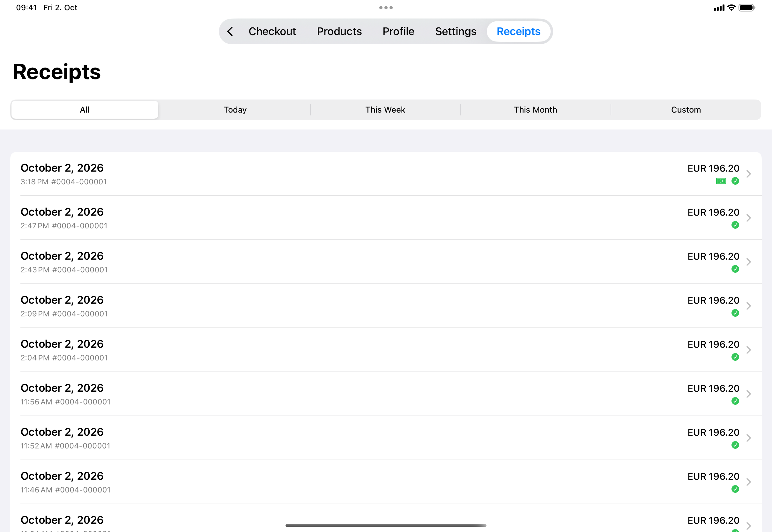Click the 2:43 PM #0004-000001 subtitle

64,270
